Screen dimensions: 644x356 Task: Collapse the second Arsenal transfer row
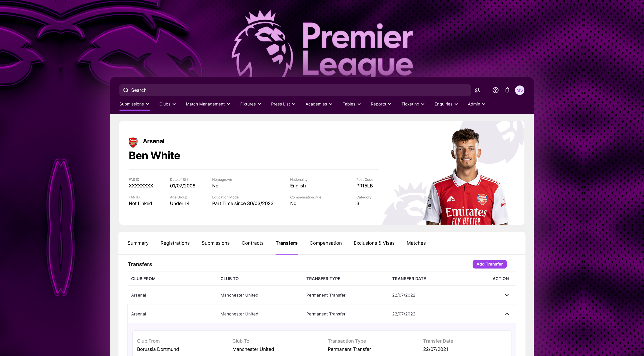506,314
